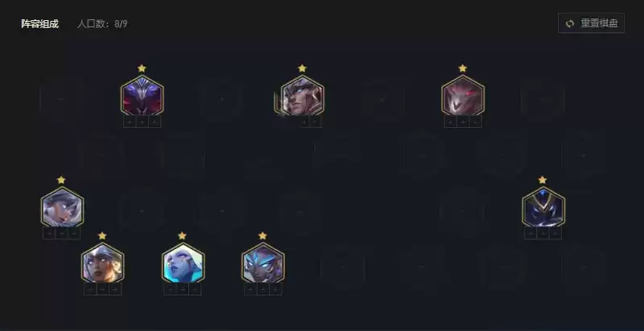This screenshot has height=331, width=644.
Task: Click the 阵容组成 heading
Action: tap(39, 24)
